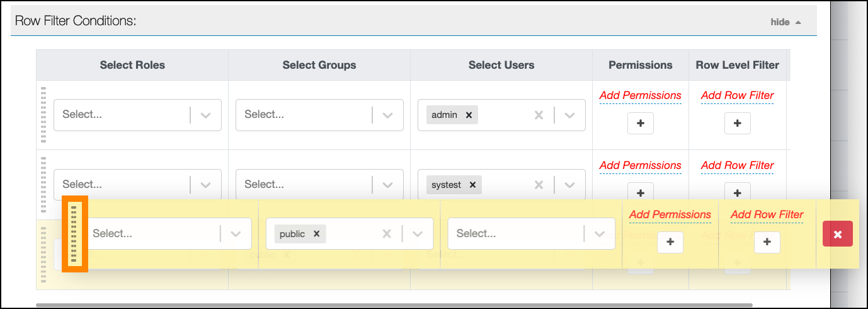This screenshot has height=309, width=868.
Task: Remove the systest user tag
Action: (472, 185)
